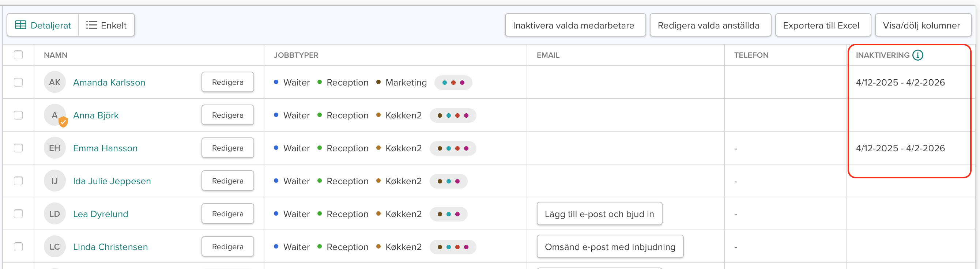
Task: Open Visa/dölj kolumner column options
Action: click(x=921, y=26)
